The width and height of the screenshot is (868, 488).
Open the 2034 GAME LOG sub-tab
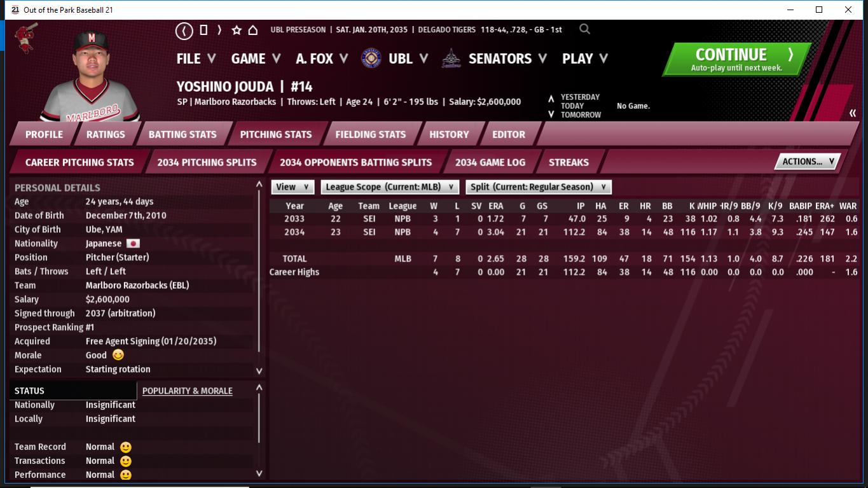coord(490,162)
